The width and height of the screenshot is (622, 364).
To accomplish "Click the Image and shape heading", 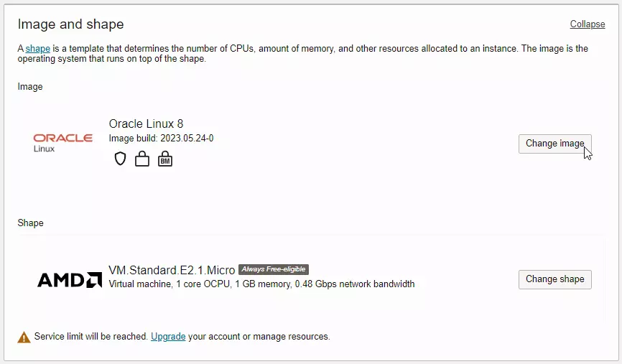I will pyautogui.click(x=70, y=24).
